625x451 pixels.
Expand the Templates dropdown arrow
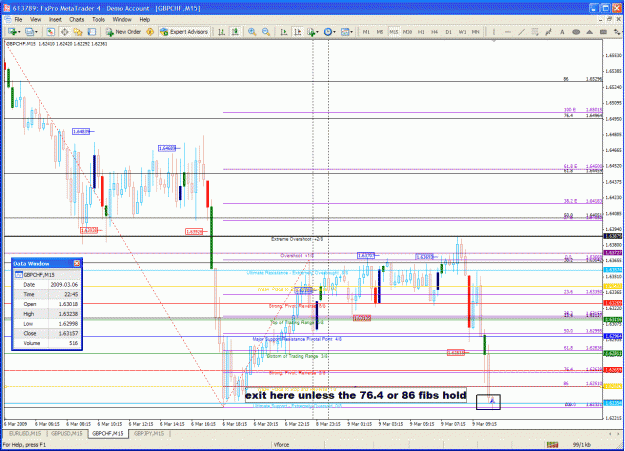point(352,32)
